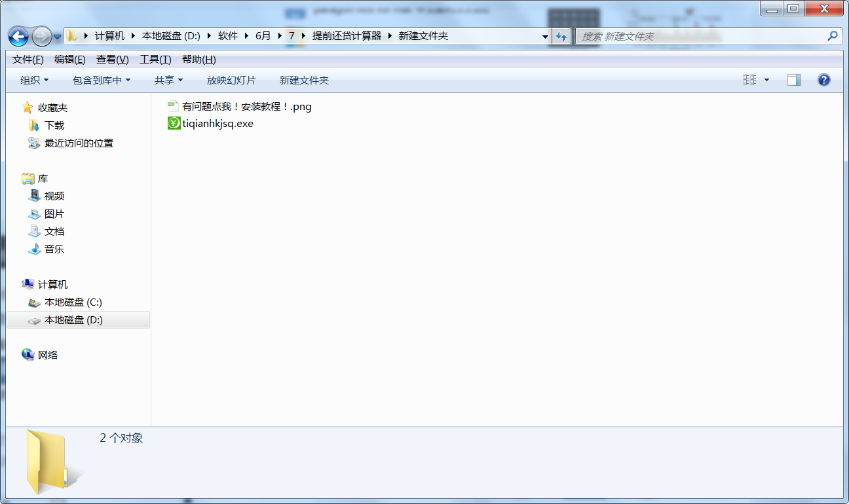Click the PNG file icon for 安装教程

pos(174,106)
